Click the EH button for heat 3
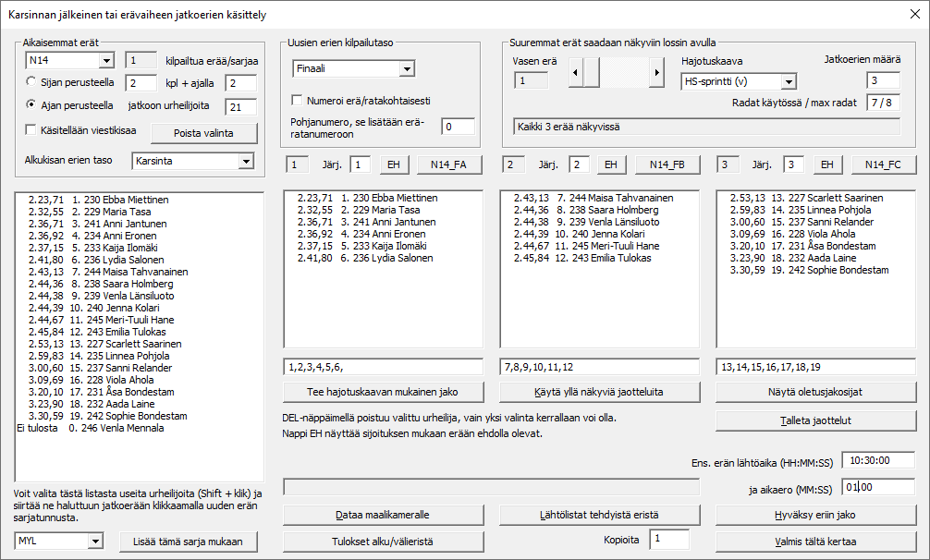The width and height of the screenshot is (930, 560). 827,164
